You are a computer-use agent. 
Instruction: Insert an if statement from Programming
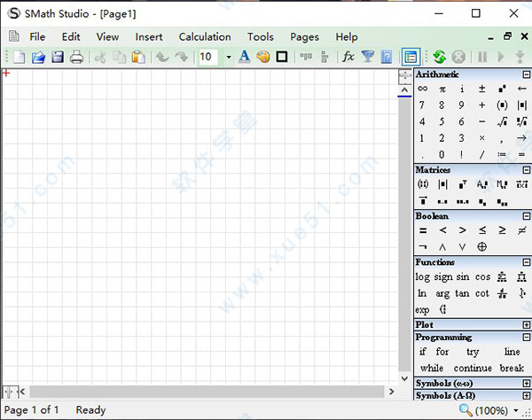click(422, 352)
